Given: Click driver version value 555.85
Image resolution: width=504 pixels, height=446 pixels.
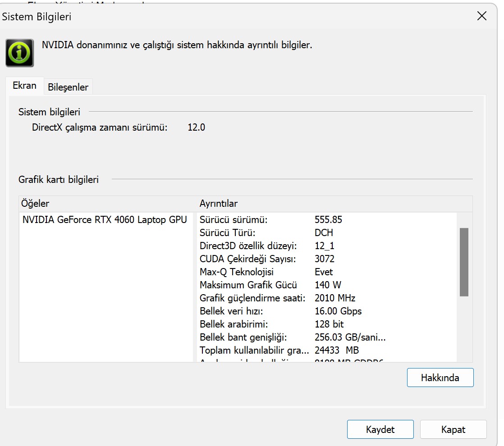Looking at the screenshot, I should (x=328, y=220).
